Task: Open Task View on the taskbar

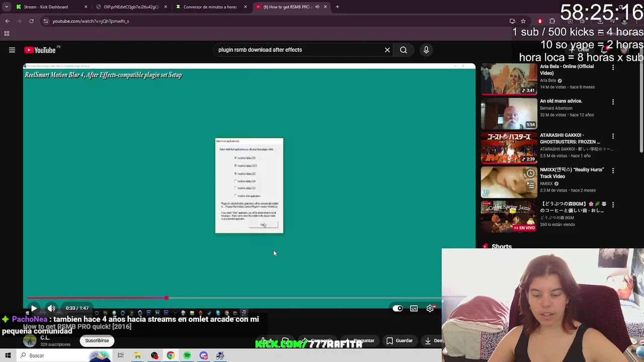Action: [x=121, y=355]
